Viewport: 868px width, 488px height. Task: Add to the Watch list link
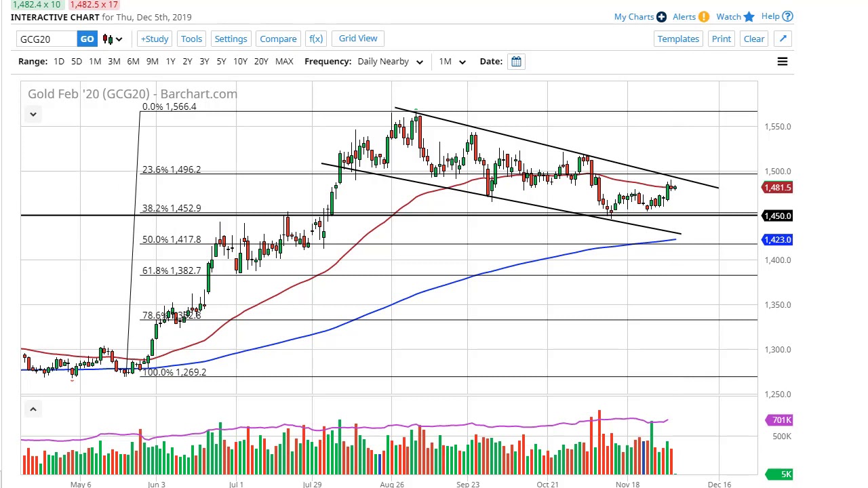pos(728,16)
